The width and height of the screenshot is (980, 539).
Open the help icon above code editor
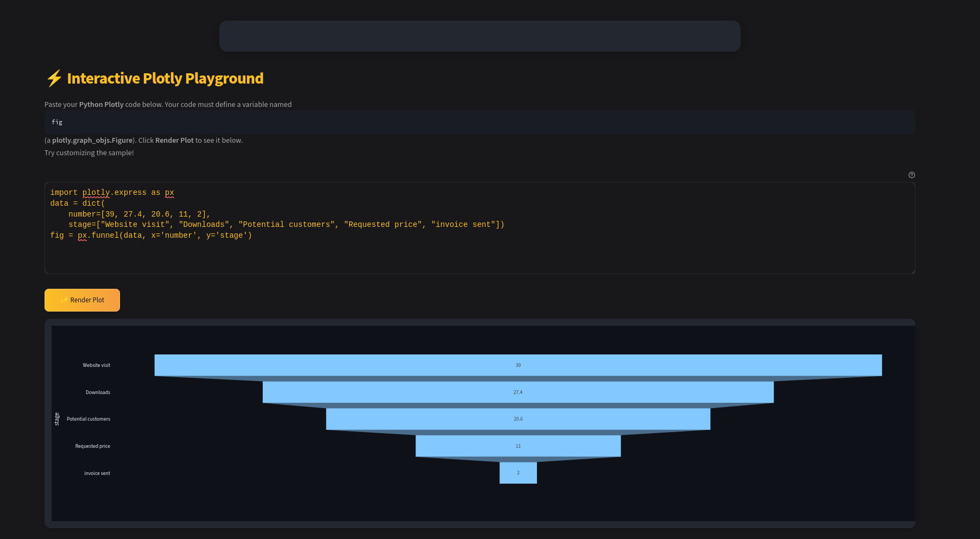pyautogui.click(x=912, y=175)
